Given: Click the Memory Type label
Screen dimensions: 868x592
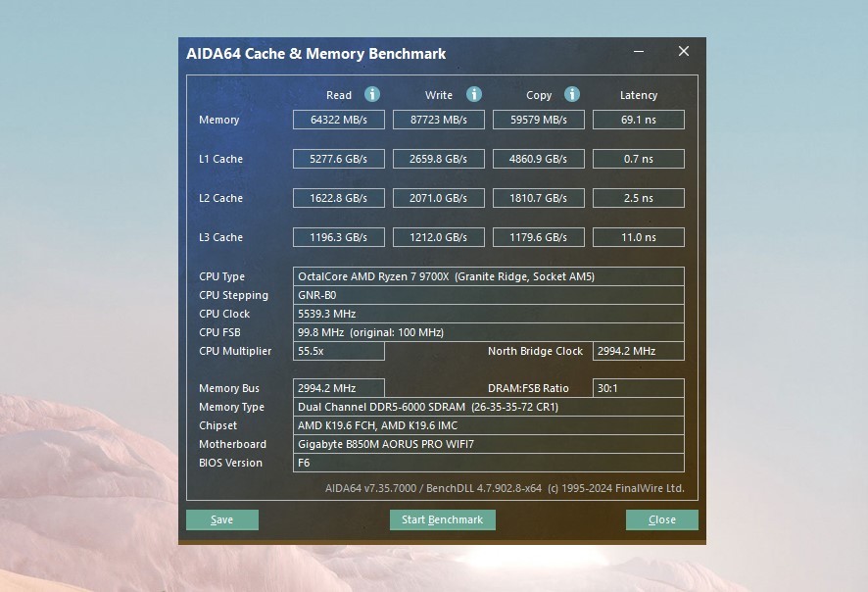Looking at the screenshot, I should tap(231, 407).
